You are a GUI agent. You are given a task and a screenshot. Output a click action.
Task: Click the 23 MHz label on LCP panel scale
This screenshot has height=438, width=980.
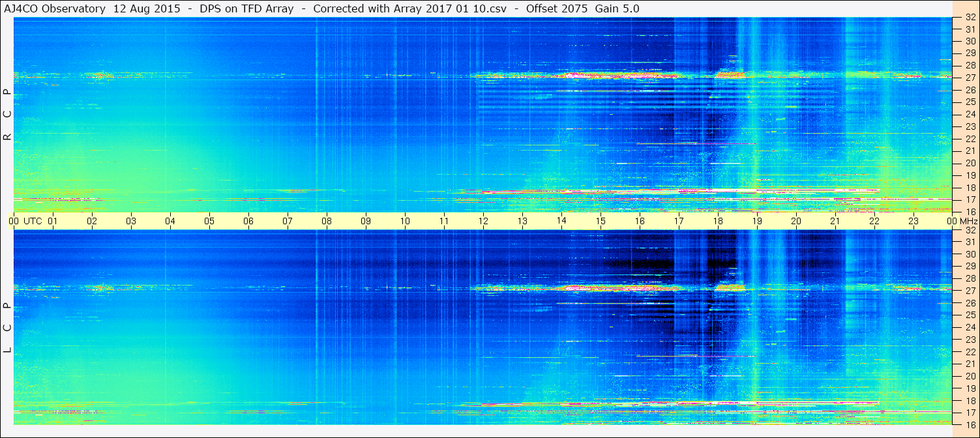pos(970,340)
